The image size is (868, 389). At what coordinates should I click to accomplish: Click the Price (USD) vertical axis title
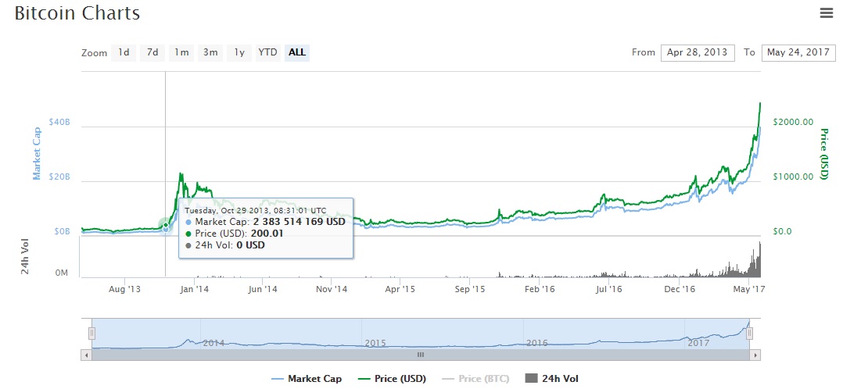[x=823, y=154]
